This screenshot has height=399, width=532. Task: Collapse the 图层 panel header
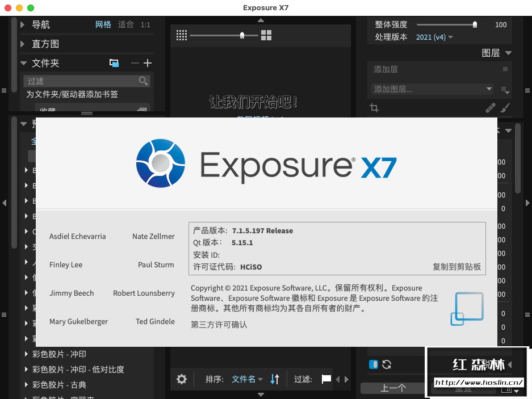point(508,53)
